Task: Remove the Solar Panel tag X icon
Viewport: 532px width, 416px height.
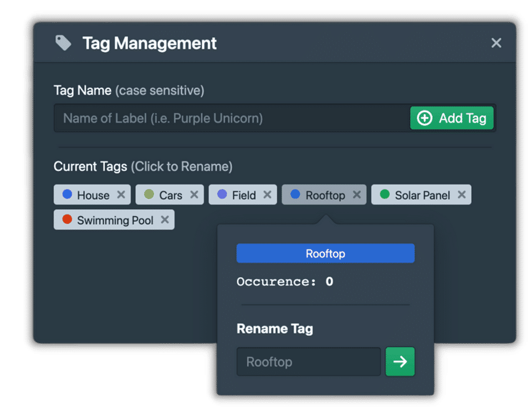Action: [x=462, y=195]
